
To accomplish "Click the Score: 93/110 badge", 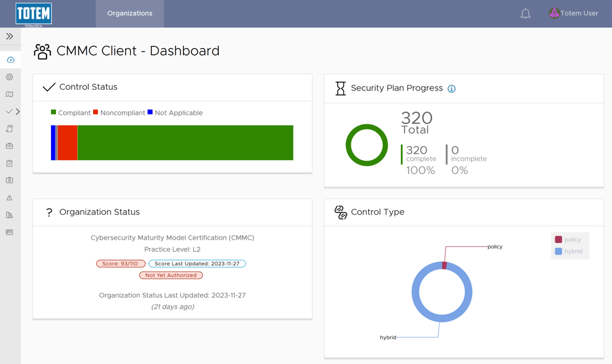I will (x=121, y=264).
